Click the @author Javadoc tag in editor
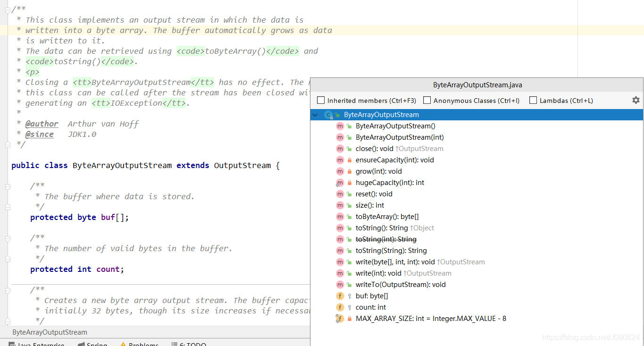 42,124
